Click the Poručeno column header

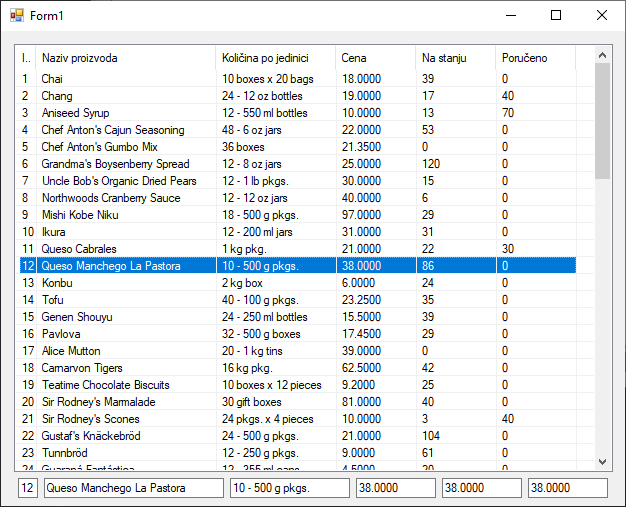(x=535, y=58)
